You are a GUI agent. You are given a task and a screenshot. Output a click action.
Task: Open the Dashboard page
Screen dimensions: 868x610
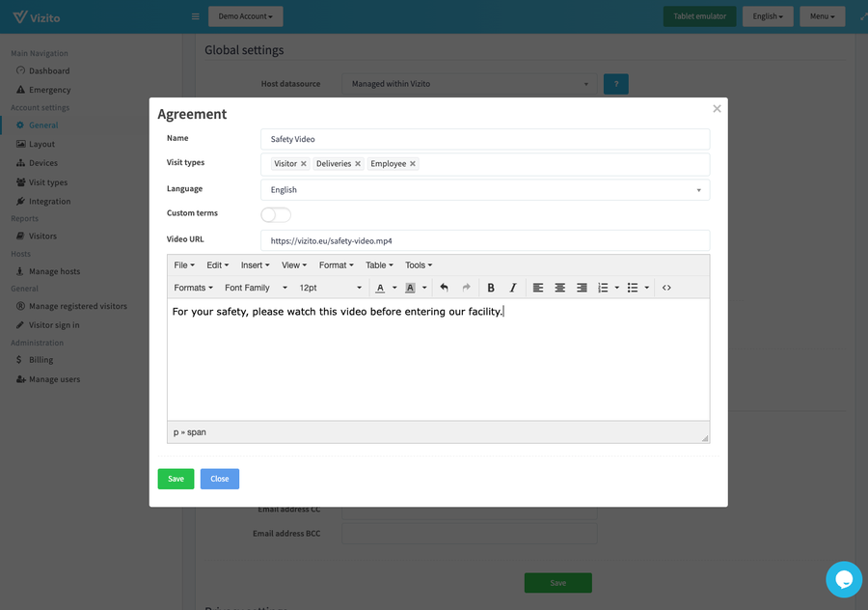[44, 70]
